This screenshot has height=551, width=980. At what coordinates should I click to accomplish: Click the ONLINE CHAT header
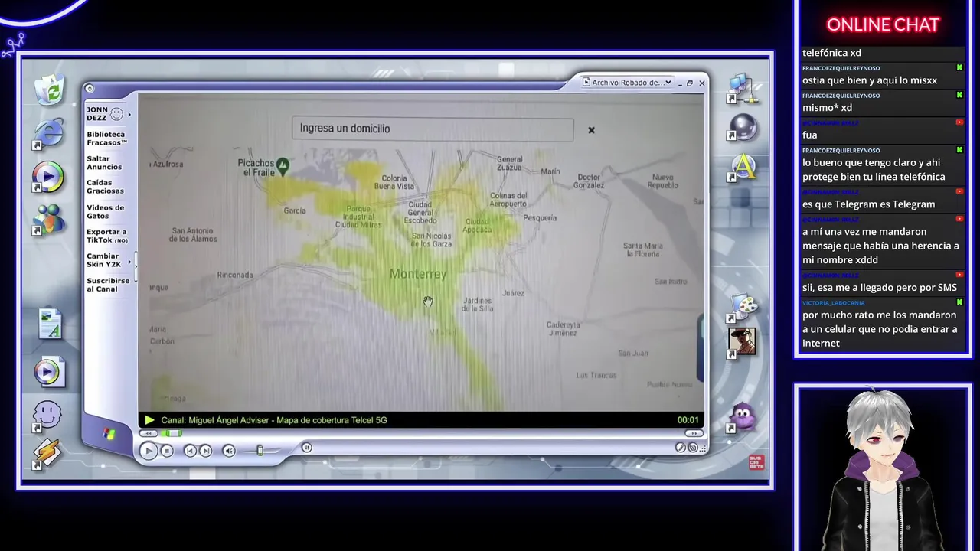click(x=883, y=24)
